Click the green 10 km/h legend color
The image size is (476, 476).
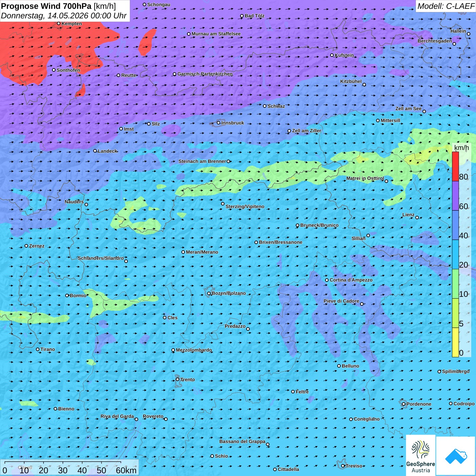[455, 284]
